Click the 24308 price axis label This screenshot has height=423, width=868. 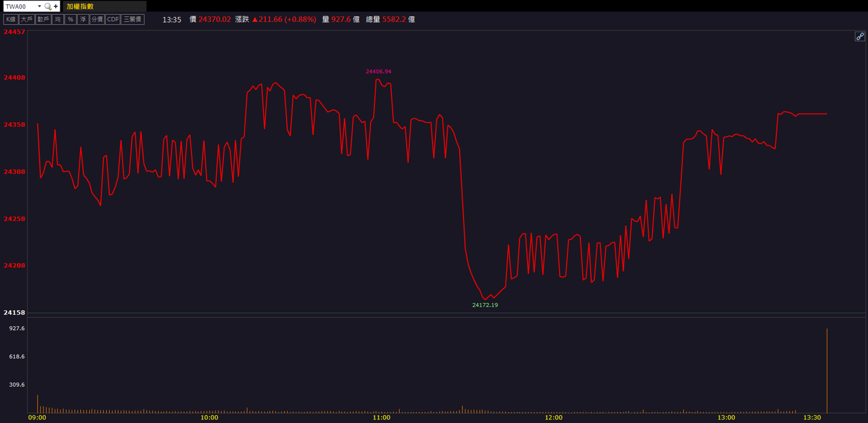(14, 172)
